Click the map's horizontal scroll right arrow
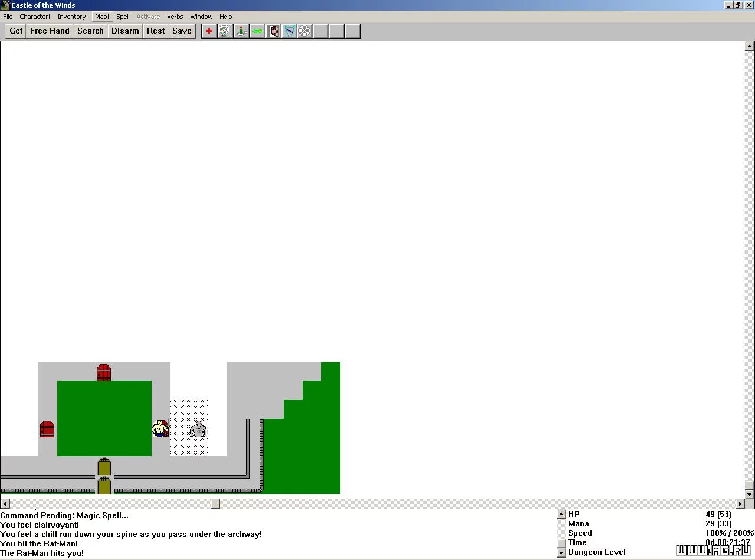 click(741, 504)
